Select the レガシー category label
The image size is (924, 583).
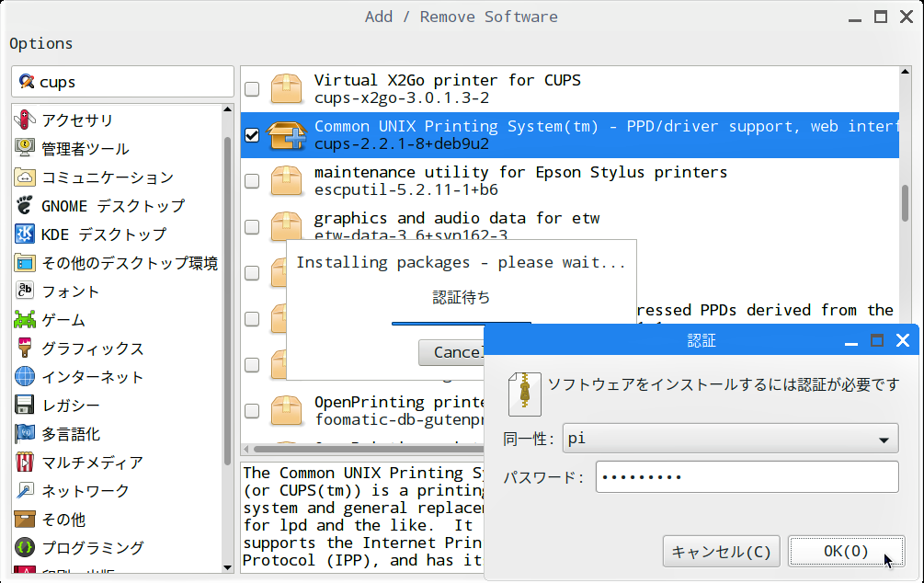[x=71, y=406]
